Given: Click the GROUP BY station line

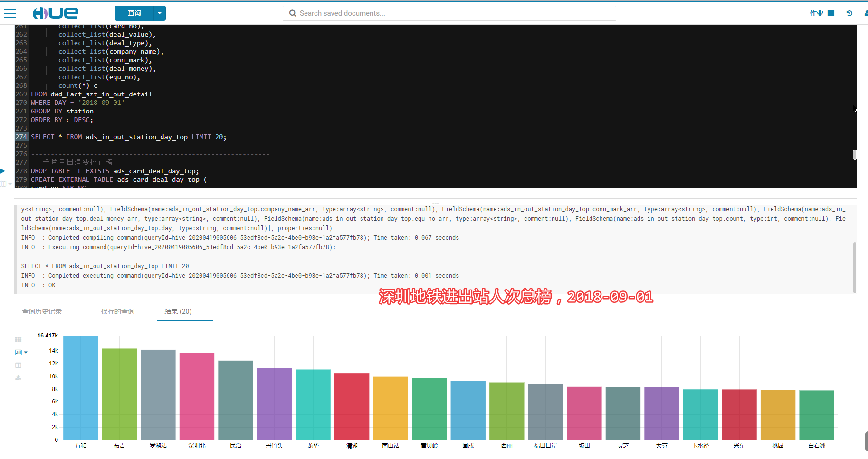Looking at the screenshot, I should click(x=62, y=111).
